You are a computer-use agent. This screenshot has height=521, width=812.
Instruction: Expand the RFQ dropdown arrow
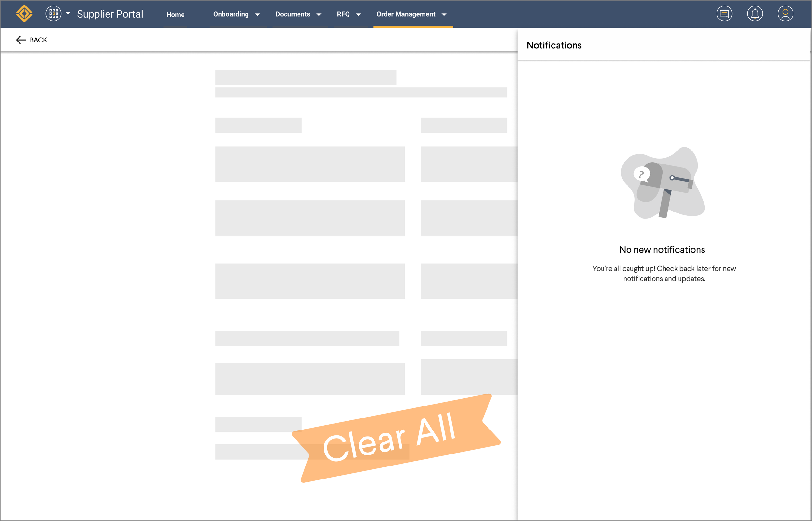click(x=358, y=15)
